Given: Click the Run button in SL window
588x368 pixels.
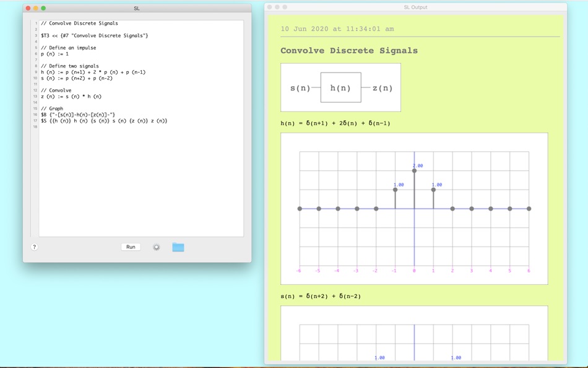Looking at the screenshot, I should coord(131,247).
